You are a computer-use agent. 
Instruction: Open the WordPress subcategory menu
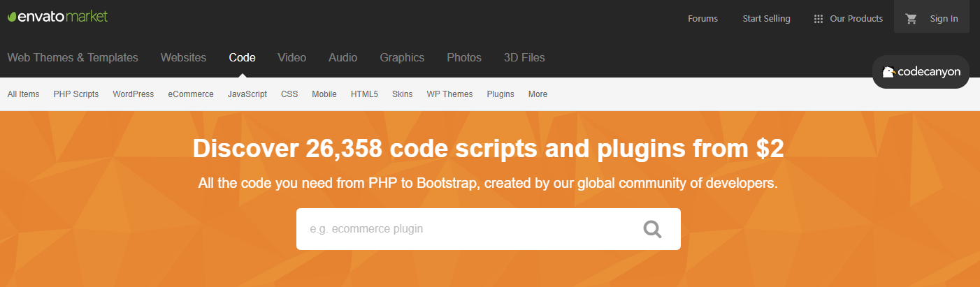(x=133, y=94)
